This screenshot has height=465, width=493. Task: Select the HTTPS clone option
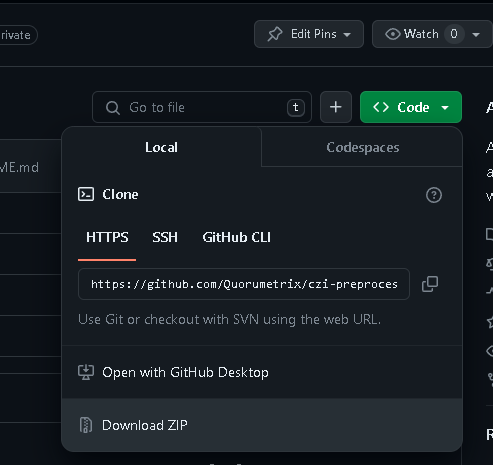(x=107, y=237)
